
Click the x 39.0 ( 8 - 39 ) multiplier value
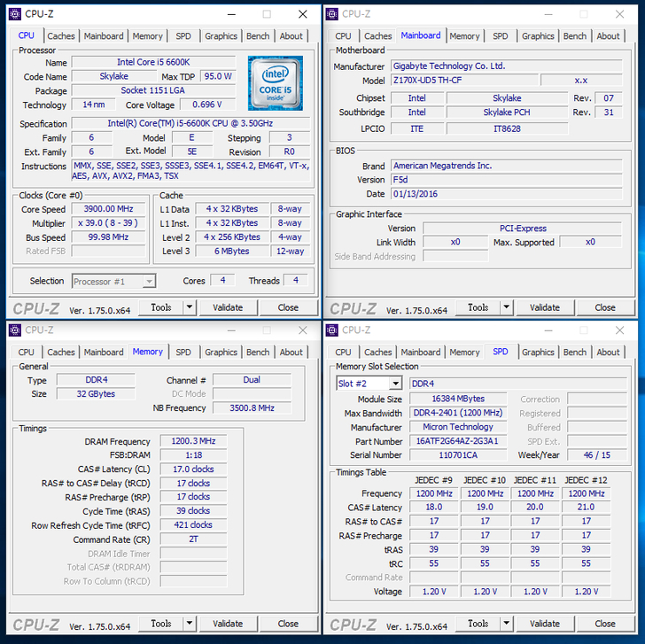click(x=109, y=223)
